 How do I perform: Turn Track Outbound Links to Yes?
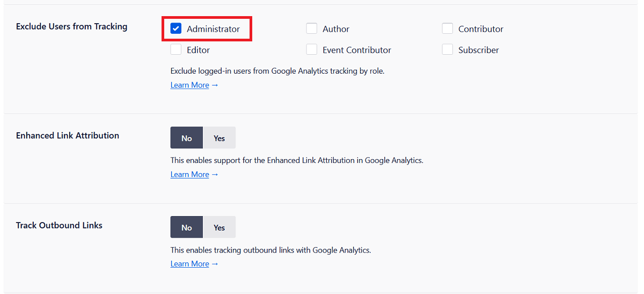point(219,227)
